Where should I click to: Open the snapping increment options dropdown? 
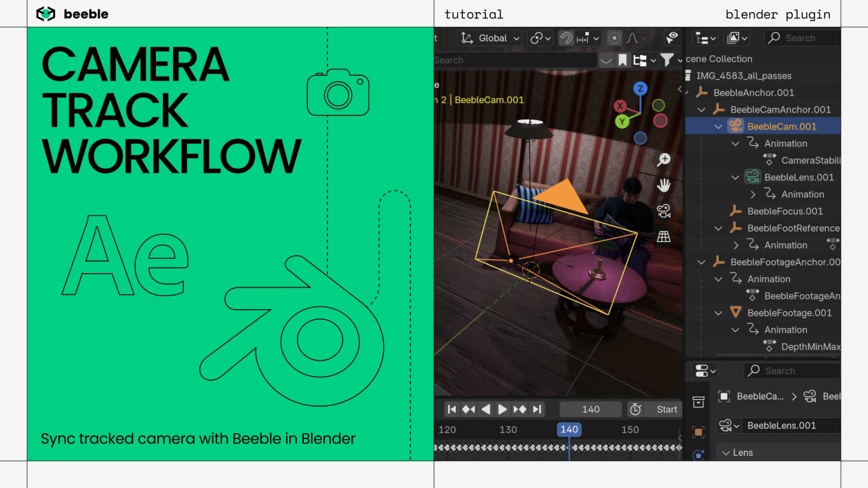pos(588,38)
